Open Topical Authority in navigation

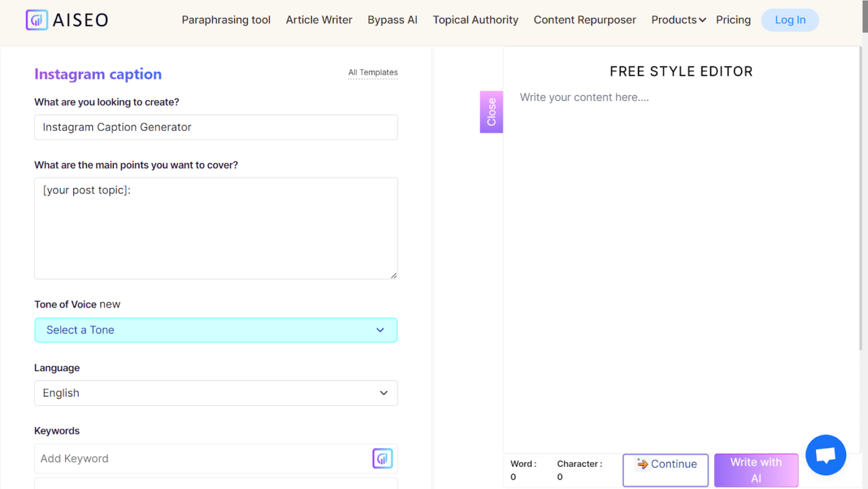tap(476, 20)
